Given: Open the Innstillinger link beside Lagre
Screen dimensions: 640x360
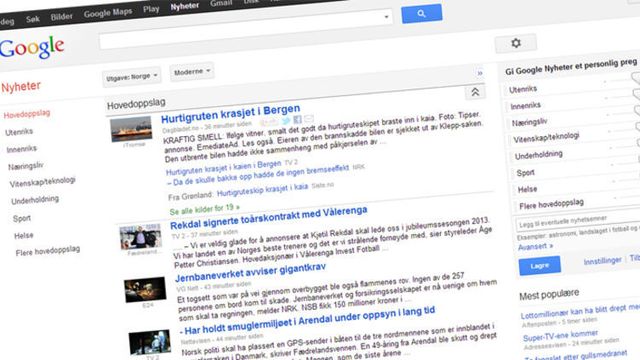Looking at the screenshot, I should 602,261.
